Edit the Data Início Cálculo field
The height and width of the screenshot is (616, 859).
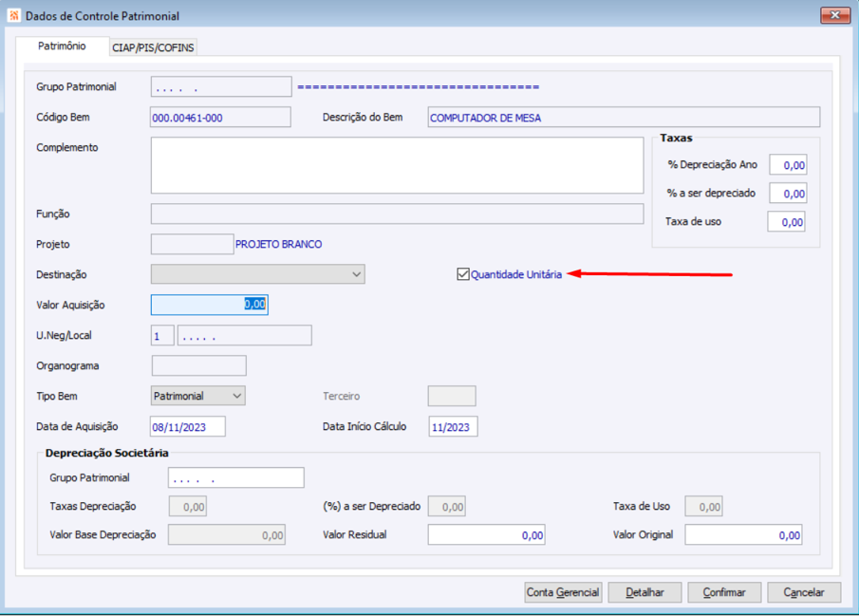[453, 426]
